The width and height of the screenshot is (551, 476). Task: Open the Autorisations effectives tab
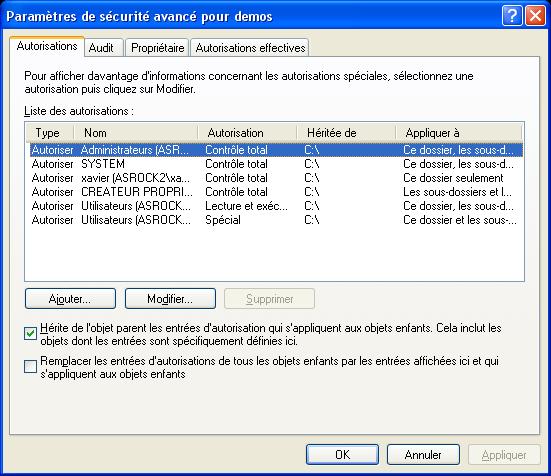point(250,48)
